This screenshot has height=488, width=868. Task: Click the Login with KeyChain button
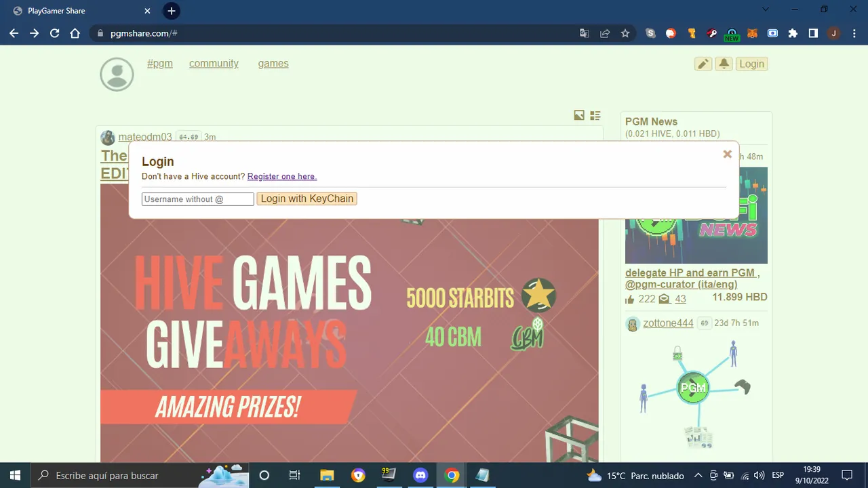[x=307, y=199]
